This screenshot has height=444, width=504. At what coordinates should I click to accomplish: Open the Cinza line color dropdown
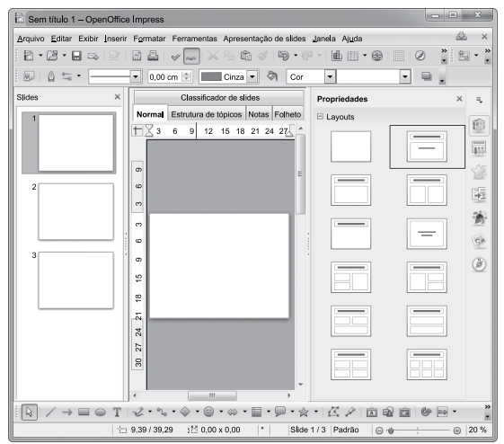click(252, 76)
